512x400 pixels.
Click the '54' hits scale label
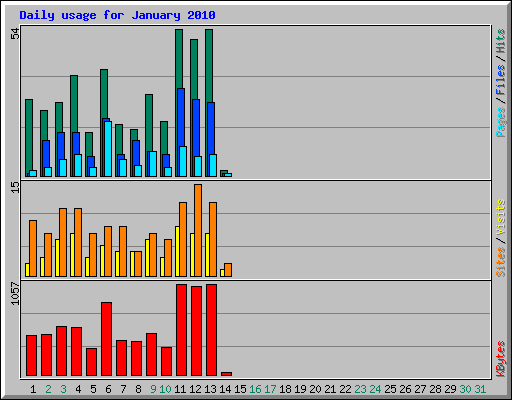[x=15, y=34]
